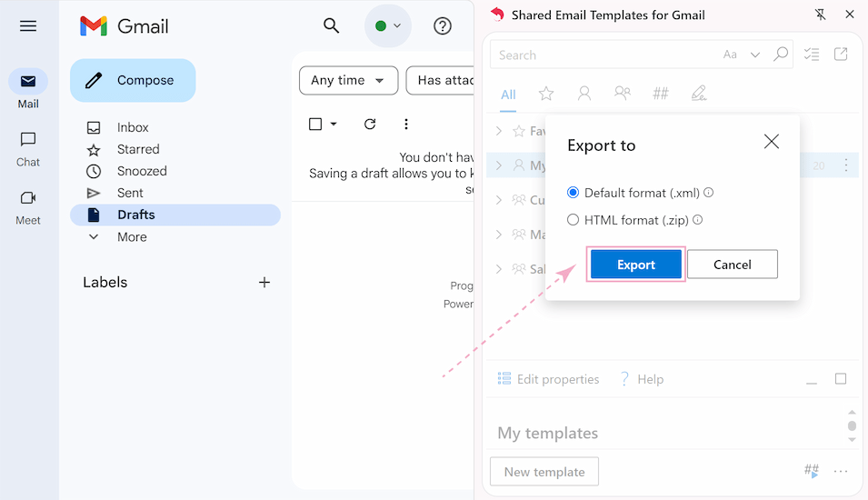Select the Drafts folder
This screenshot has height=500, width=868.
tap(175, 215)
